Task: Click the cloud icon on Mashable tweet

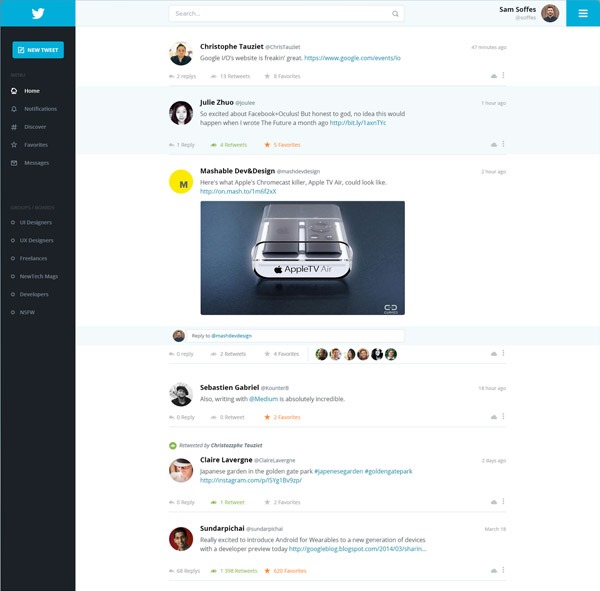Action: click(494, 354)
